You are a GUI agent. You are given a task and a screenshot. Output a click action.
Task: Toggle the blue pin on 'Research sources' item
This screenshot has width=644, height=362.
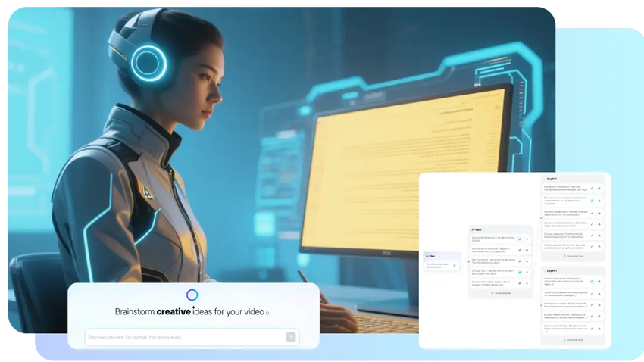592,201
